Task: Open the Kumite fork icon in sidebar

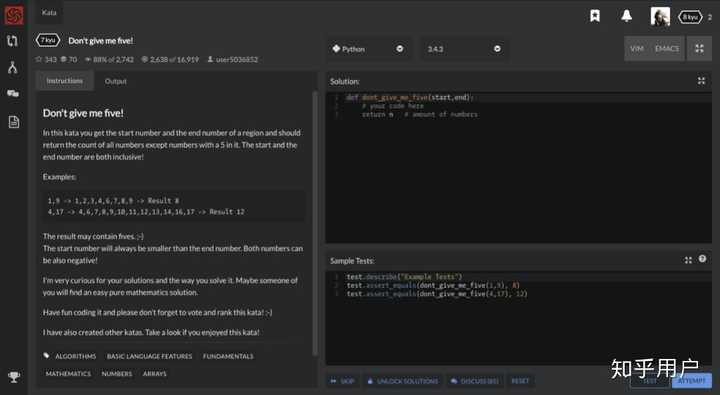Action: point(12,68)
